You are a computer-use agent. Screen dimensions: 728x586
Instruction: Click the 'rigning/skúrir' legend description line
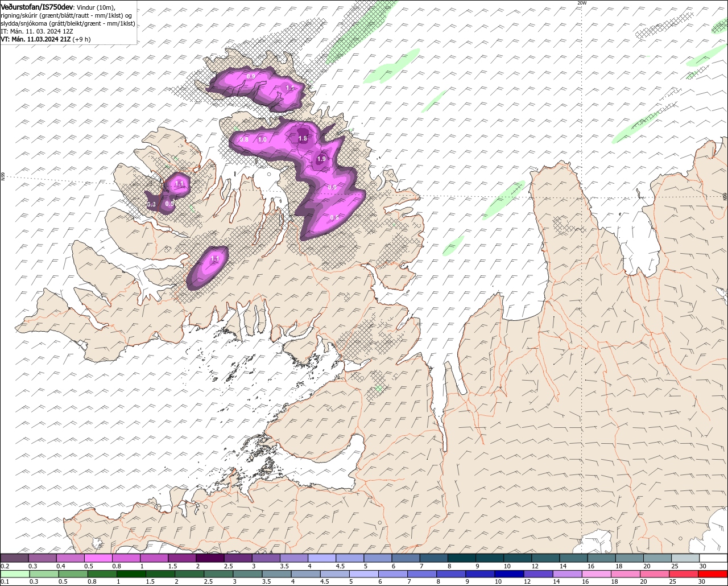tap(67, 15)
